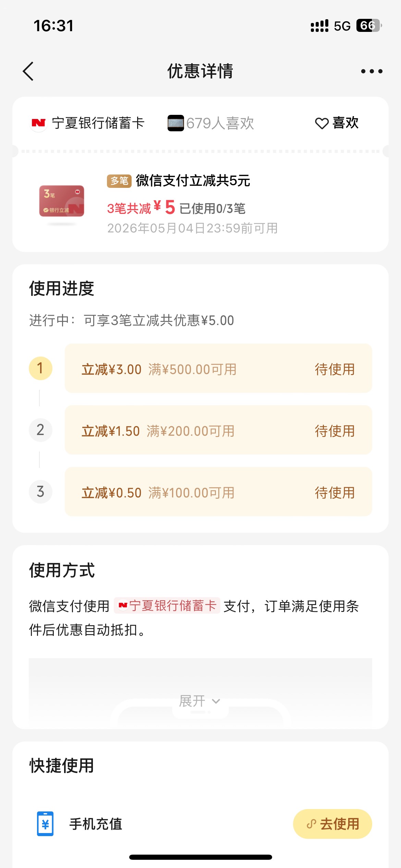Tap the heart icon to like

coord(321,123)
